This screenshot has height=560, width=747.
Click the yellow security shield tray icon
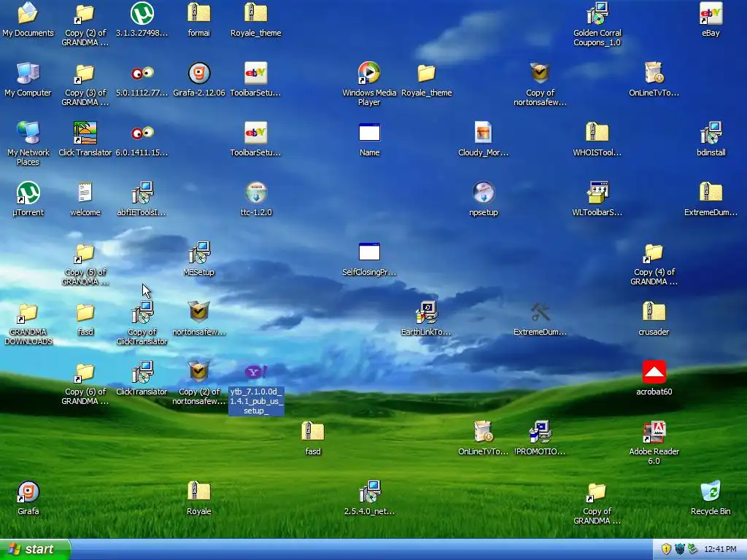click(x=666, y=550)
